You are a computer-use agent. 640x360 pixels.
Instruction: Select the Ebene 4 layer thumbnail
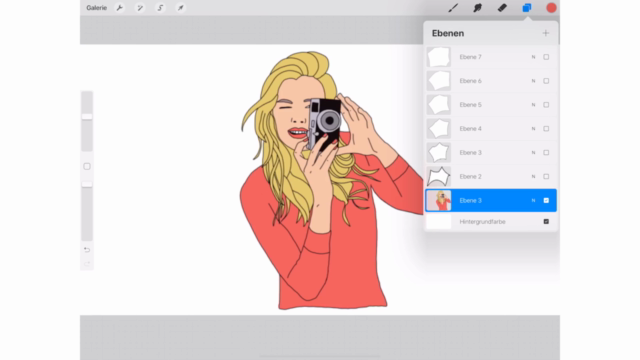[439, 129]
